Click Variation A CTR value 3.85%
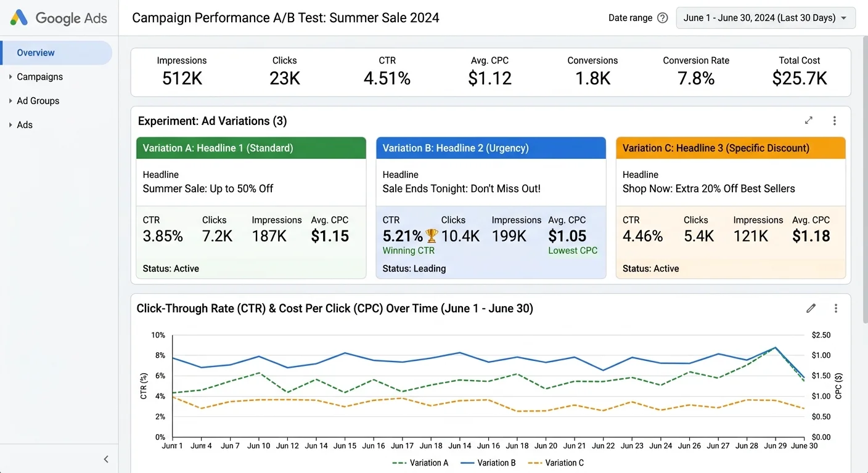The image size is (868, 473). click(163, 236)
